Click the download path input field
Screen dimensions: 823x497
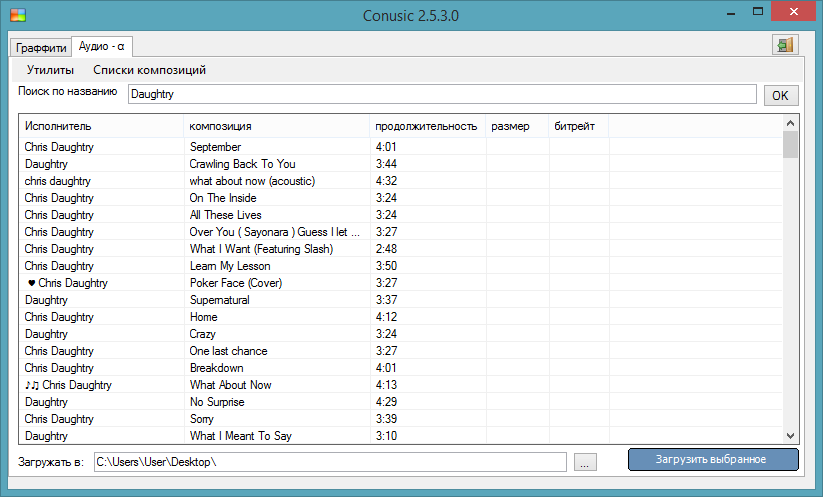click(330, 462)
